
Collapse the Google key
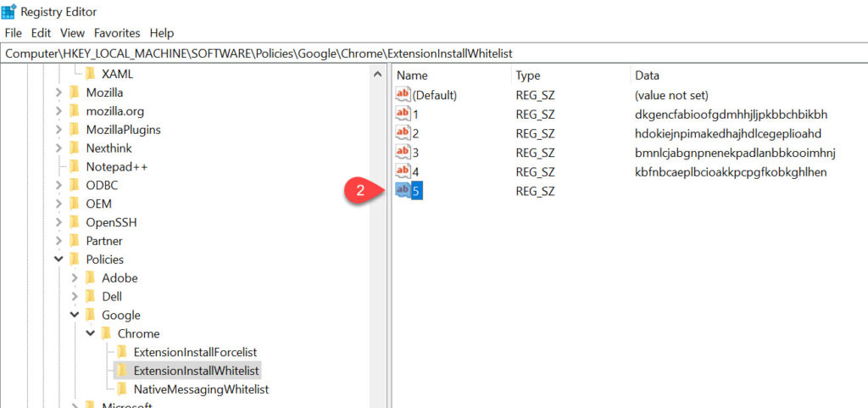point(75,315)
